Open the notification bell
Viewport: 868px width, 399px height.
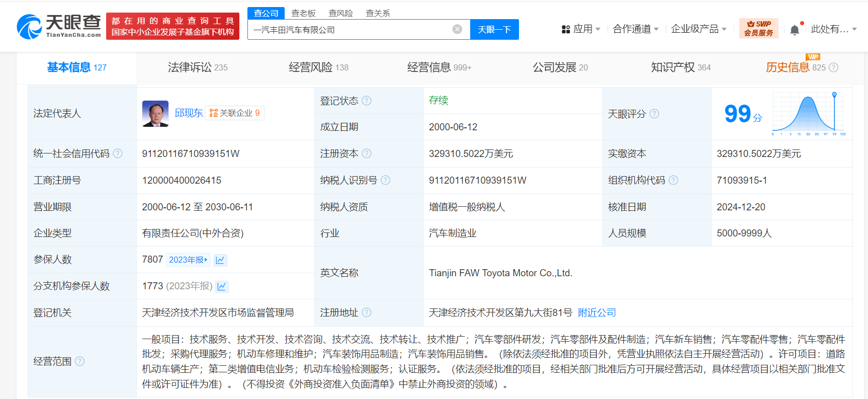coord(795,30)
